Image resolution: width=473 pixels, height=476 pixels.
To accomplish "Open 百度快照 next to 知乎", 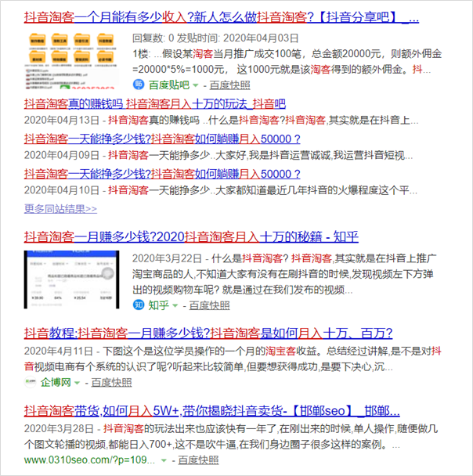I will coord(209,305).
